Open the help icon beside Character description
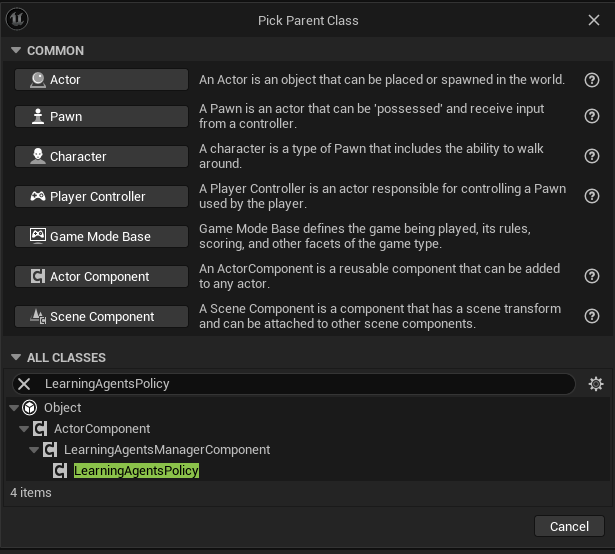The height and width of the screenshot is (554, 615). tap(591, 156)
